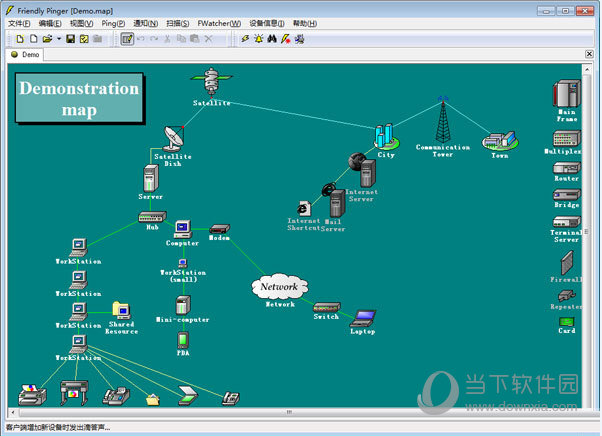Viewport: 602px width, 436px height.
Task: Toggle the edit mode toolbar button
Action: pyautogui.click(x=127, y=38)
